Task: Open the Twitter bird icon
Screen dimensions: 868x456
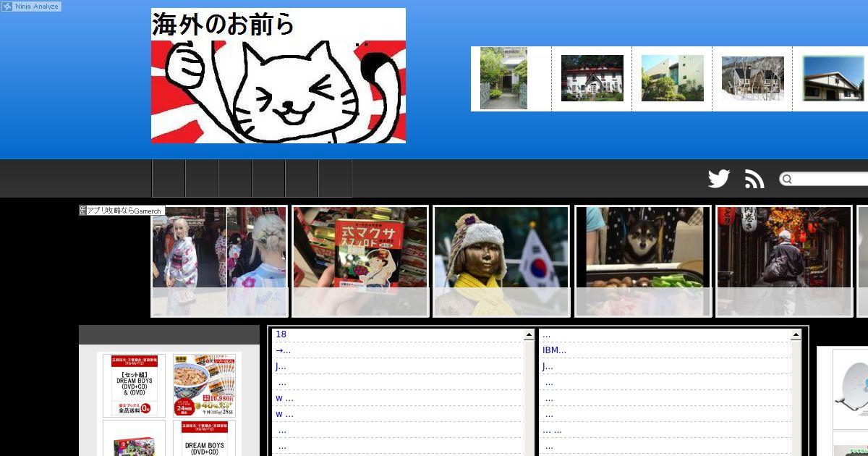Action: pyautogui.click(x=719, y=179)
